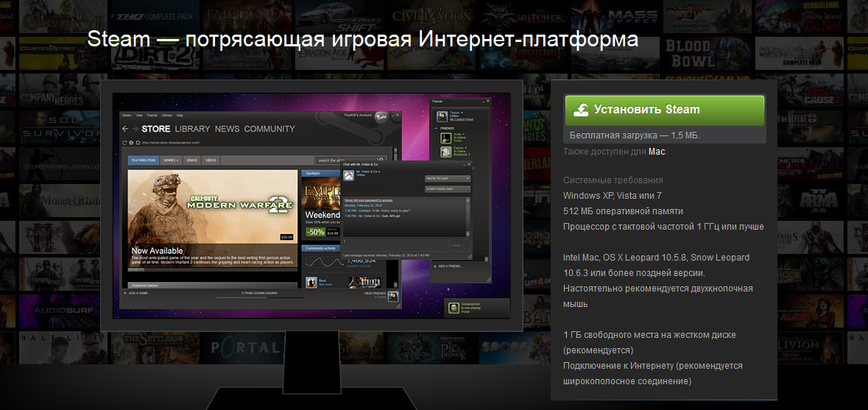Screen dimensions: 868x410
Task: Collapse the FRIENDS group with minus icon
Action: click(x=436, y=128)
